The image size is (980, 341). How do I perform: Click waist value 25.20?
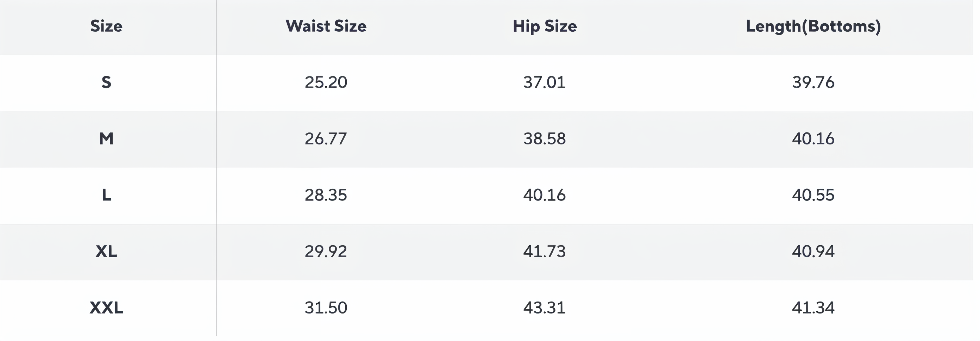point(326,82)
